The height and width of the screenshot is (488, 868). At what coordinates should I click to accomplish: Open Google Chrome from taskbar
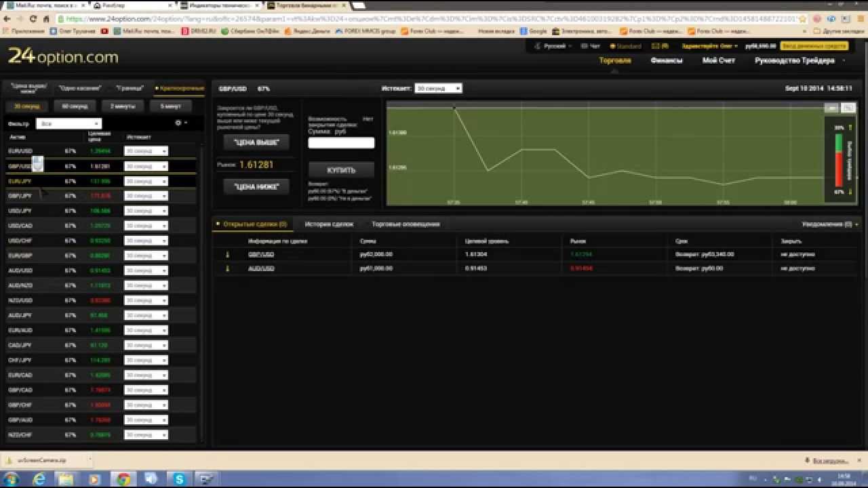point(123,479)
